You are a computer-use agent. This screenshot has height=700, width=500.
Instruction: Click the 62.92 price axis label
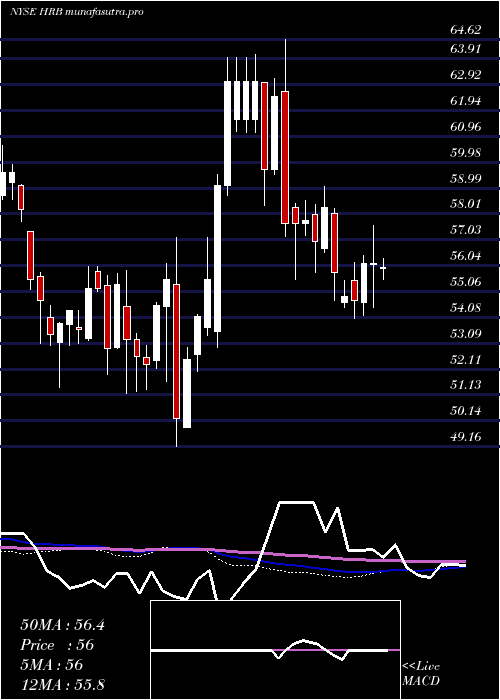[466, 75]
